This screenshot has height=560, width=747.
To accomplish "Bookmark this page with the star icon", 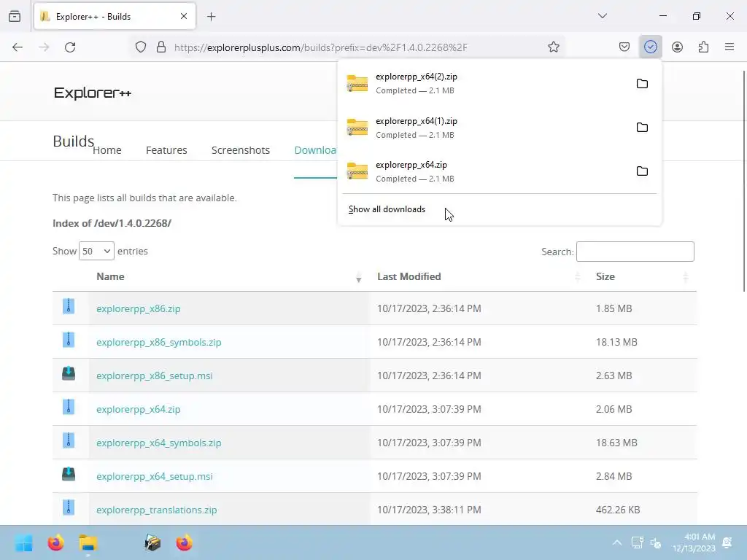I will (553, 47).
